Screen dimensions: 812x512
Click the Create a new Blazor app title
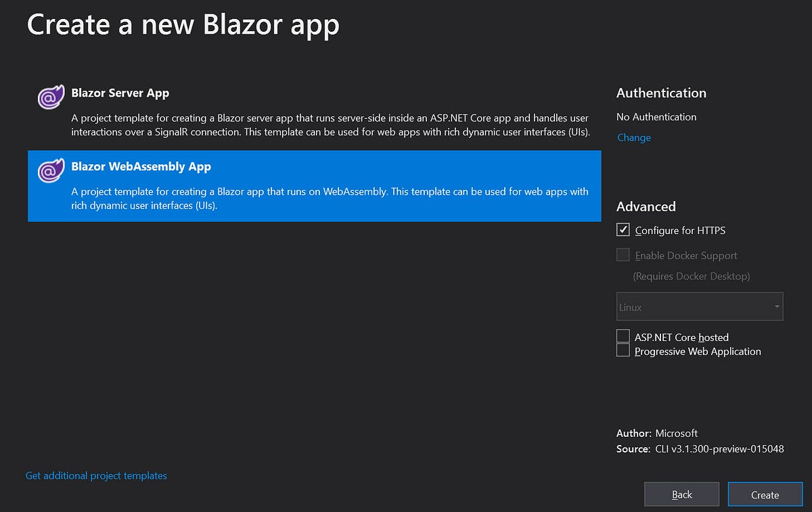[x=183, y=24]
